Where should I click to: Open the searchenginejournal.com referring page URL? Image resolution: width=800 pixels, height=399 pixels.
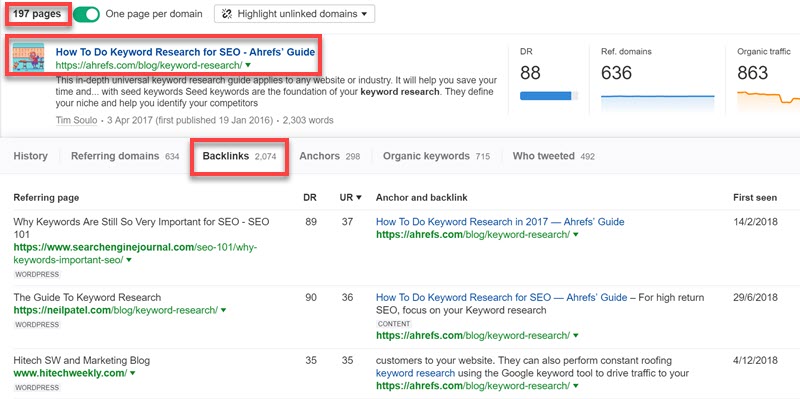pyautogui.click(x=135, y=254)
